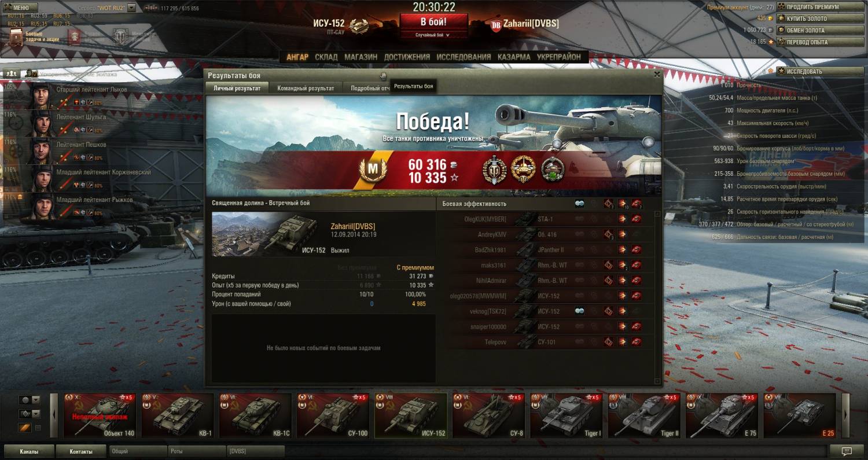The height and width of the screenshot is (460, 868).
Task: Click the spotted binoculars icon in efficiency header
Action: (x=580, y=204)
